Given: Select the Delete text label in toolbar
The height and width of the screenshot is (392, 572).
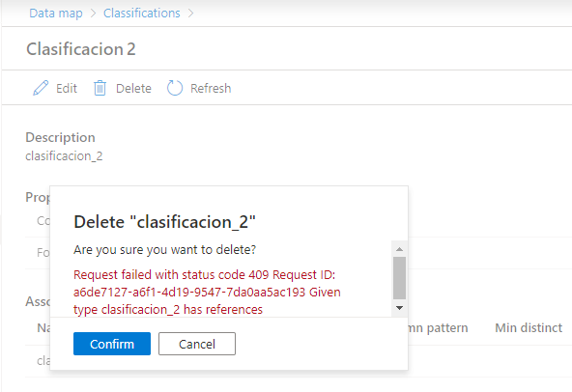Looking at the screenshot, I should [133, 88].
